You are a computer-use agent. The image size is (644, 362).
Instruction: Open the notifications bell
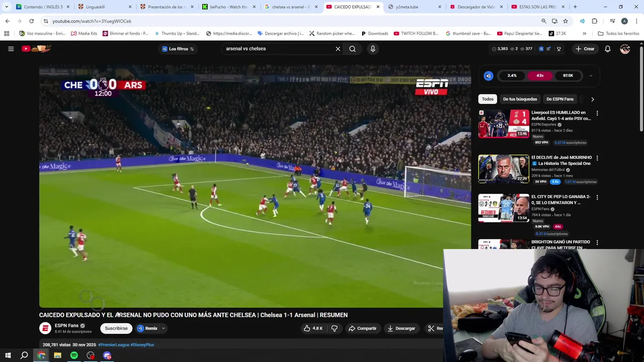[x=607, y=49]
